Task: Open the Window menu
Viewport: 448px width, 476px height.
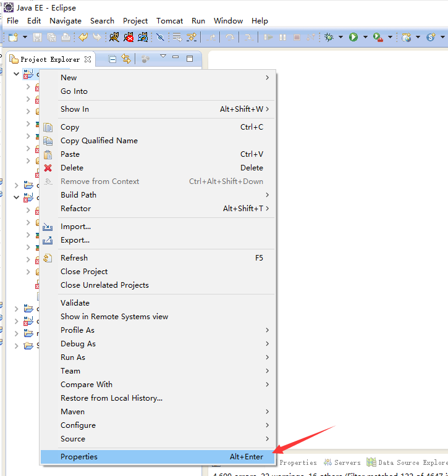Action: pos(228,21)
